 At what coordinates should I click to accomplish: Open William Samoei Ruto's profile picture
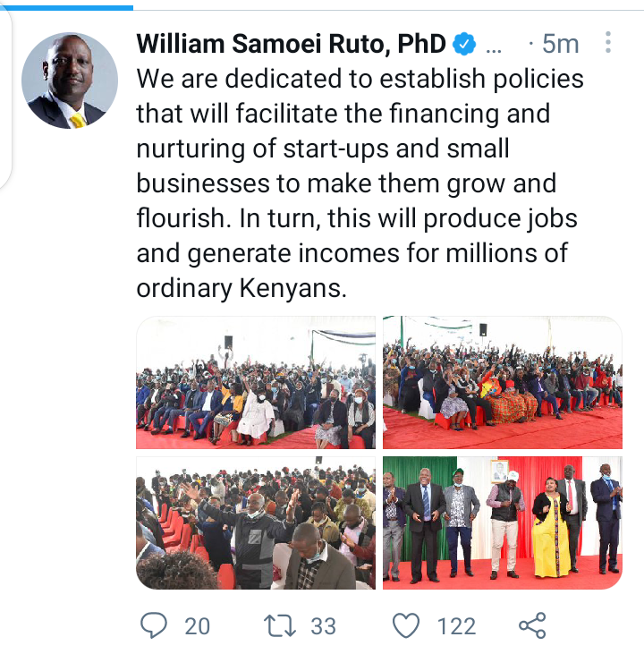[x=70, y=81]
